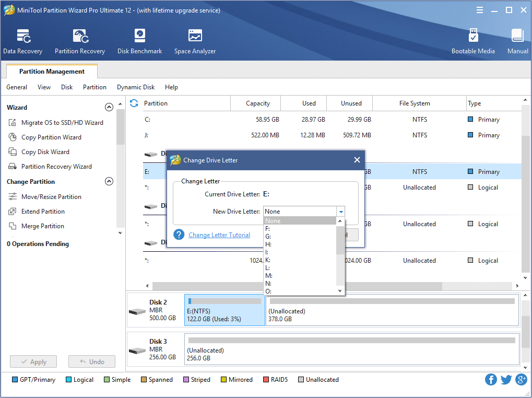Collapse the Change Partition section
This screenshot has width=532, height=398.
coord(109,181)
